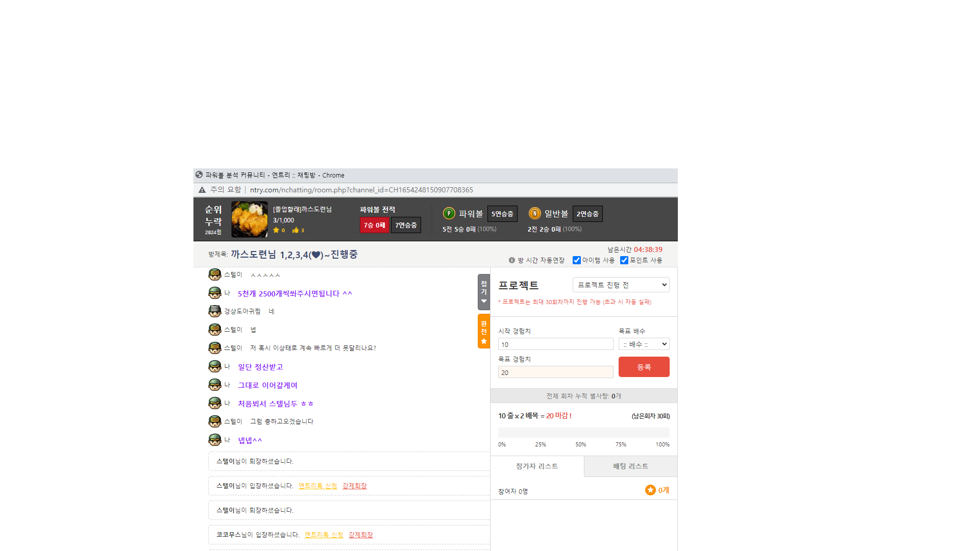Click 스텔이 avatar next to ㅅㅅㅅㅅㅅ message

coord(215,274)
